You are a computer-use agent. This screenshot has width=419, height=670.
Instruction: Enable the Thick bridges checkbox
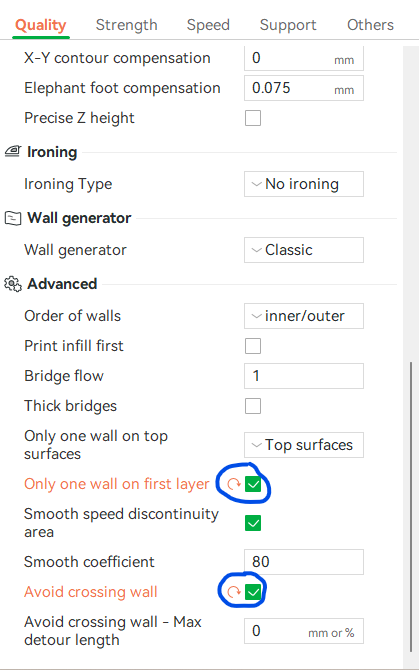(253, 406)
